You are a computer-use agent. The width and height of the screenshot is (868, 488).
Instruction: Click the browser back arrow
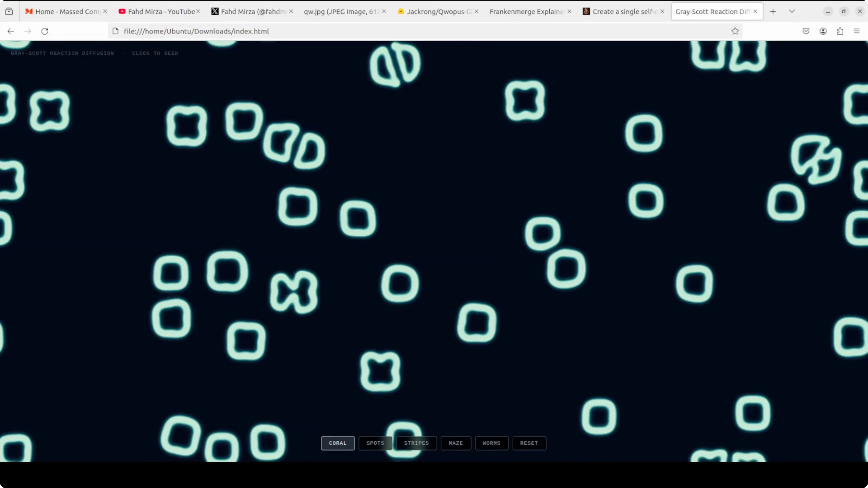(11, 31)
